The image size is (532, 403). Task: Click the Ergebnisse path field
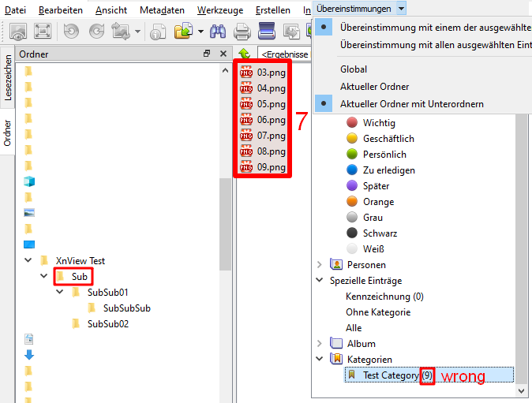coord(284,54)
